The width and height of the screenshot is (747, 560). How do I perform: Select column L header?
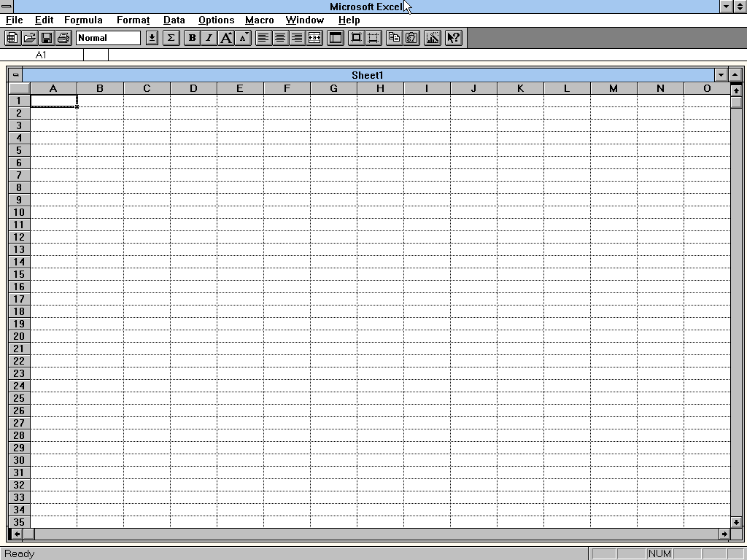[567, 88]
